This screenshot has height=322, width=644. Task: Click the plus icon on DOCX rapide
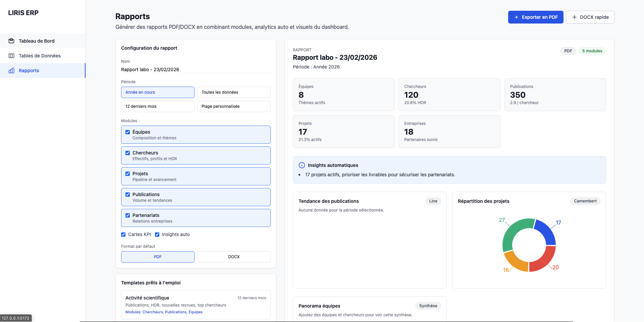[575, 17]
